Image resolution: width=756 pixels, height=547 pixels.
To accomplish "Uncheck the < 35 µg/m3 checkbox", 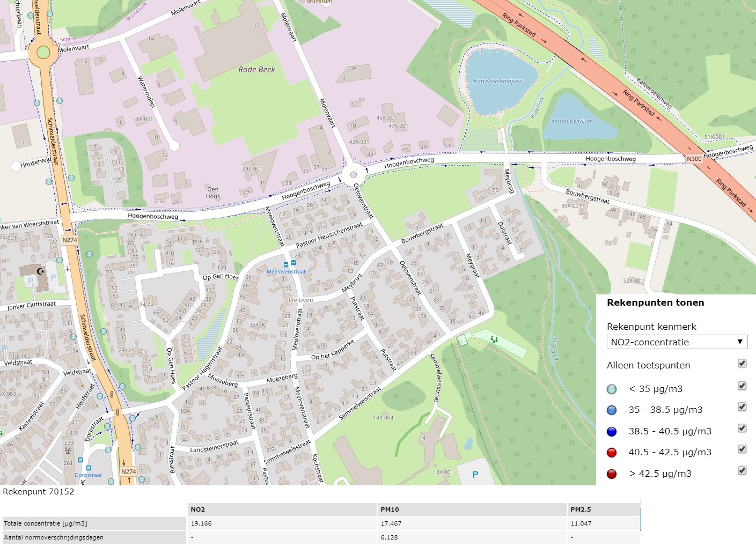I will pyautogui.click(x=742, y=386).
